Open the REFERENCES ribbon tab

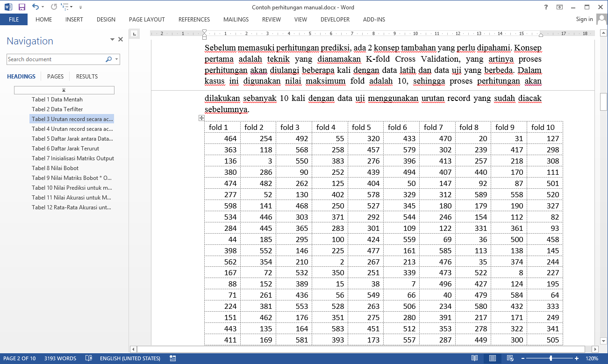[194, 20]
